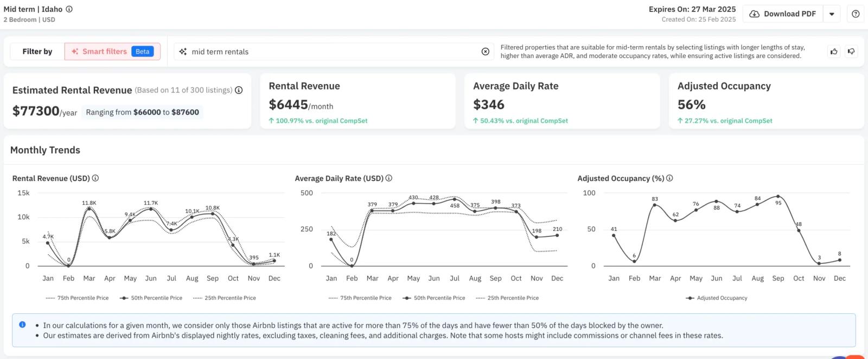Click the 27.27% vs. original CompSet text
Image resolution: width=868 pixels, height=359 pixels.
(725, 121)
